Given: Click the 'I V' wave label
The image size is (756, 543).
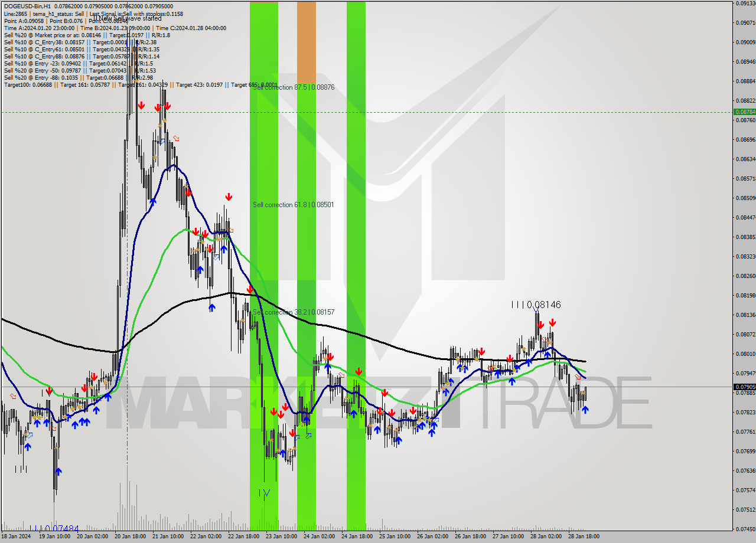Looking at the screenshot, I should click(x=265, y=492).
